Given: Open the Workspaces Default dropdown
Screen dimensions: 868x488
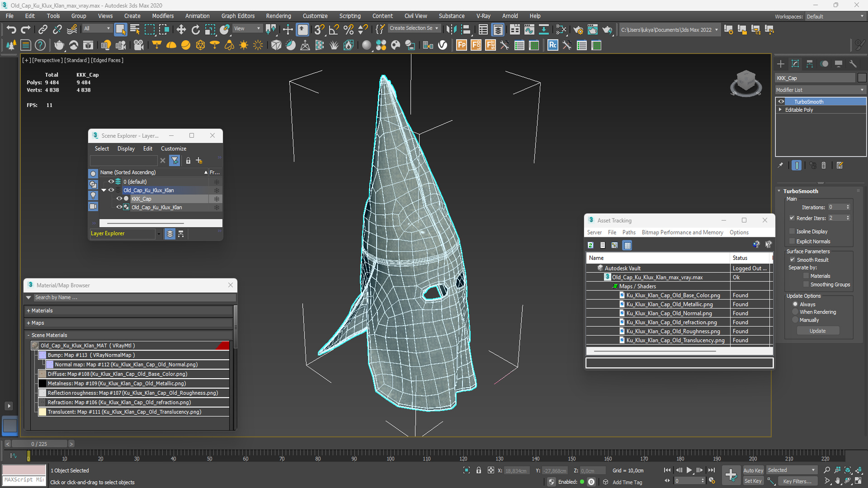Looking at the screenshot, I should point(835,17).
